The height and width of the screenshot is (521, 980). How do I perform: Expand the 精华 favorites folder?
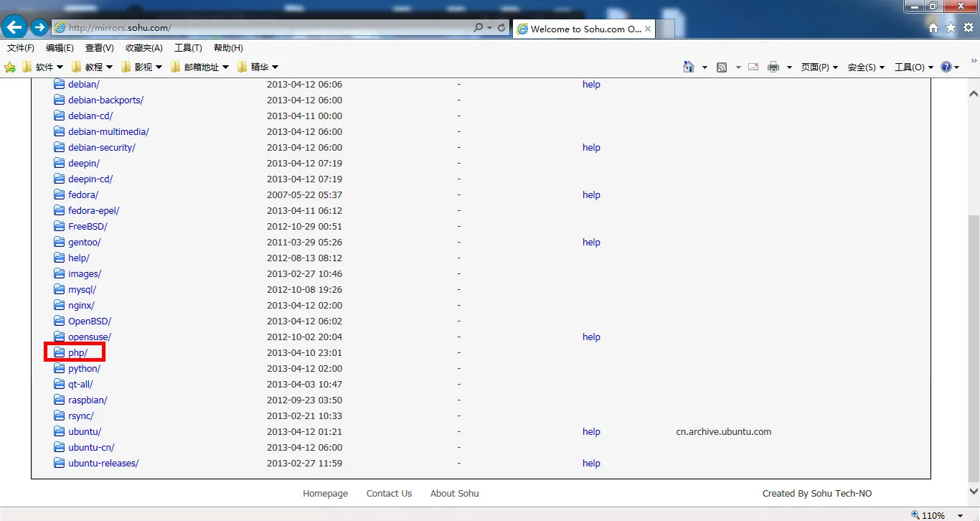pos(258,67)
